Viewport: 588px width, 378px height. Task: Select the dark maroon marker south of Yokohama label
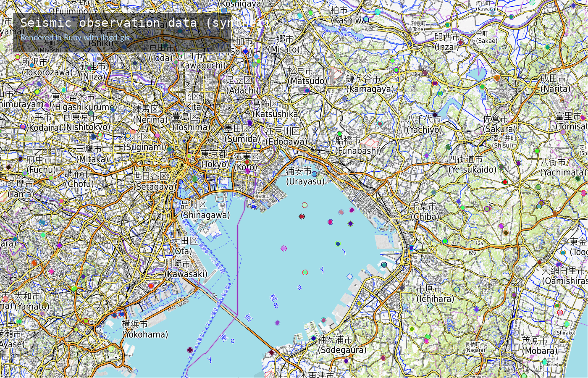point(190,350)
